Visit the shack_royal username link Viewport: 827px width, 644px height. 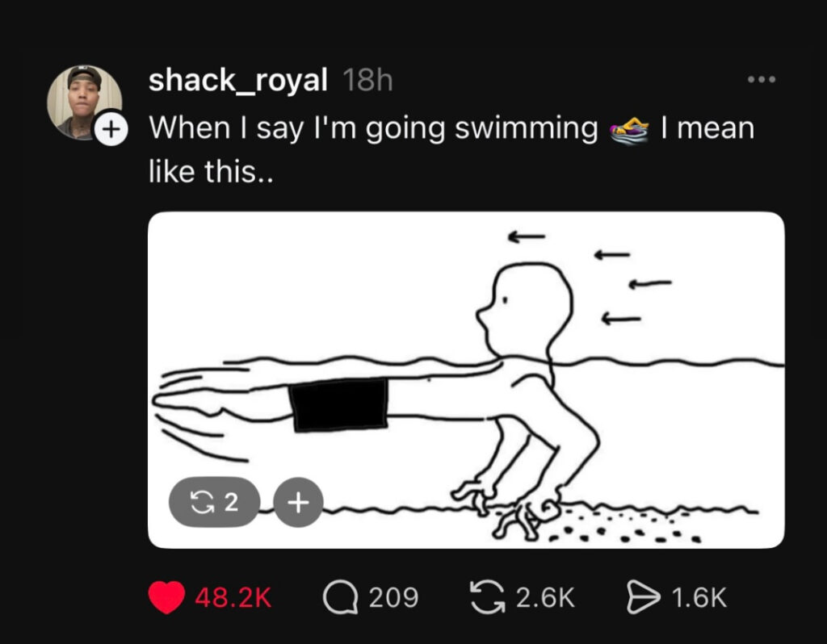pyautogui.click(x=237, y=81)
